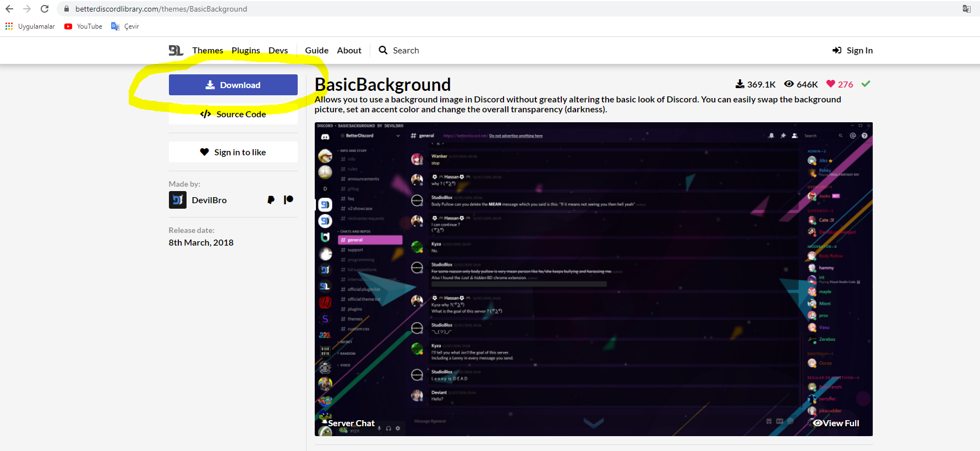Click the 276 likes heart counter
This screenshot has height=451, width=980.
(x=840, y=84)
